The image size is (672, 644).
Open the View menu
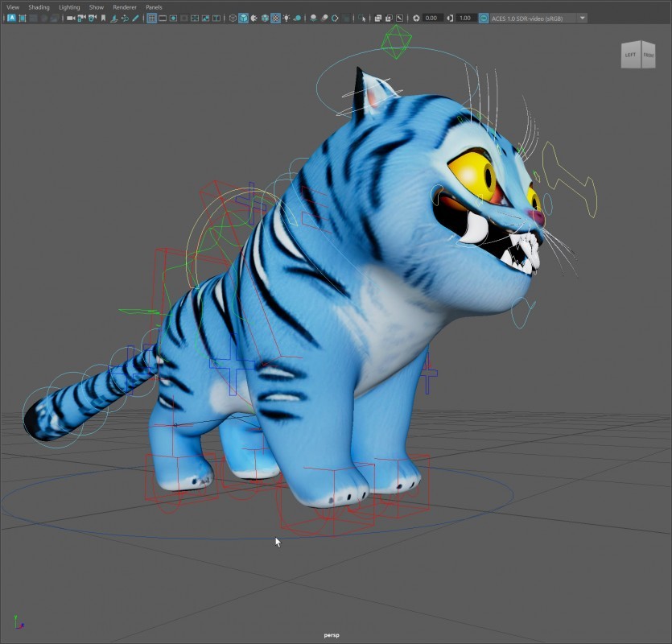(13, 7)
